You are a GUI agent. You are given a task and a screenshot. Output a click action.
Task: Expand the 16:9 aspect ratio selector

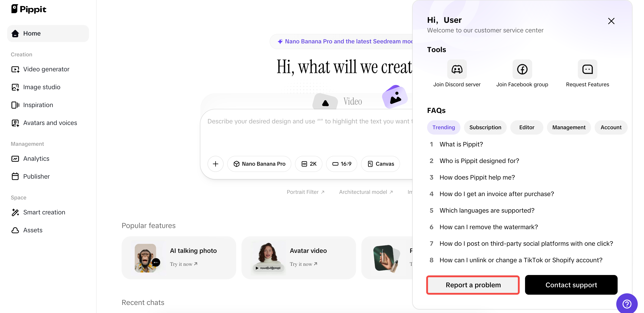pos(341,164)
